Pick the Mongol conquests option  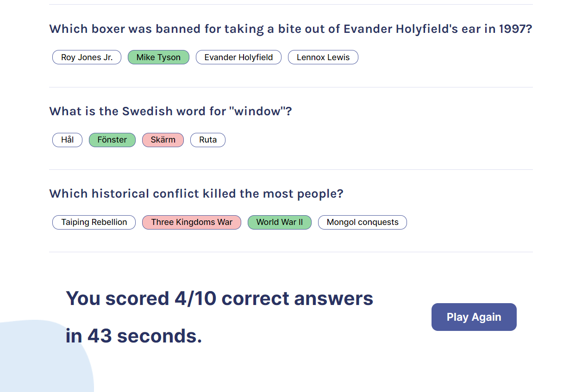(x=363, y=222)
